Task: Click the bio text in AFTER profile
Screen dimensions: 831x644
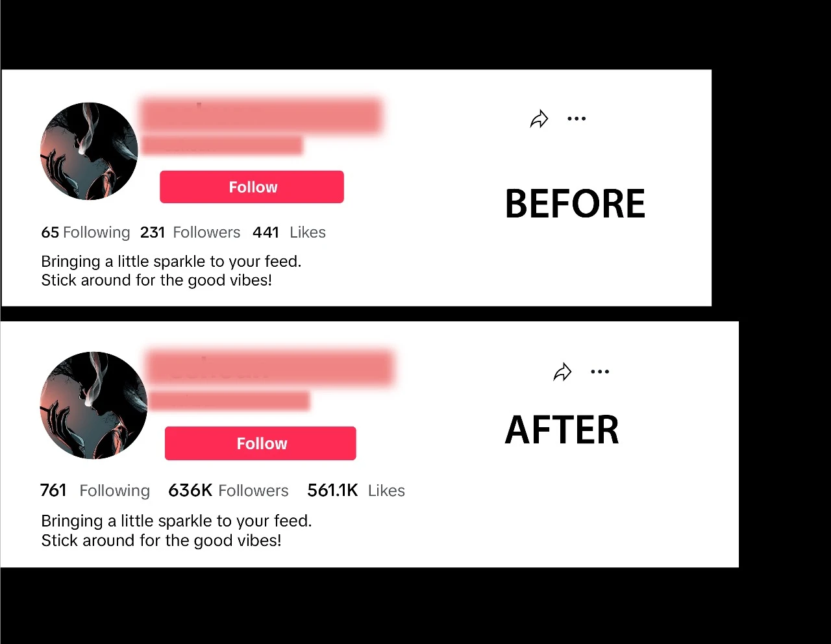Action: tap(177, 530)
